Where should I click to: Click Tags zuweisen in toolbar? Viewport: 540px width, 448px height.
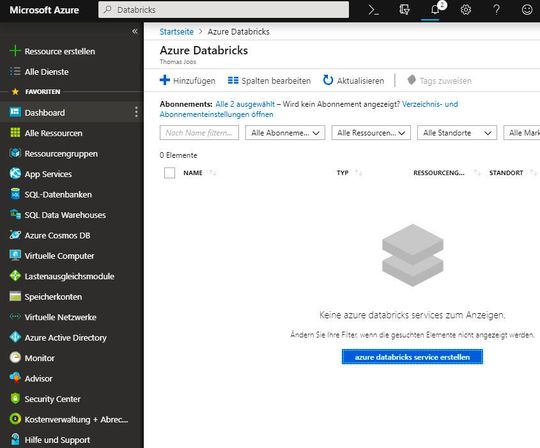pyautogui.click(x=439, y=81)
